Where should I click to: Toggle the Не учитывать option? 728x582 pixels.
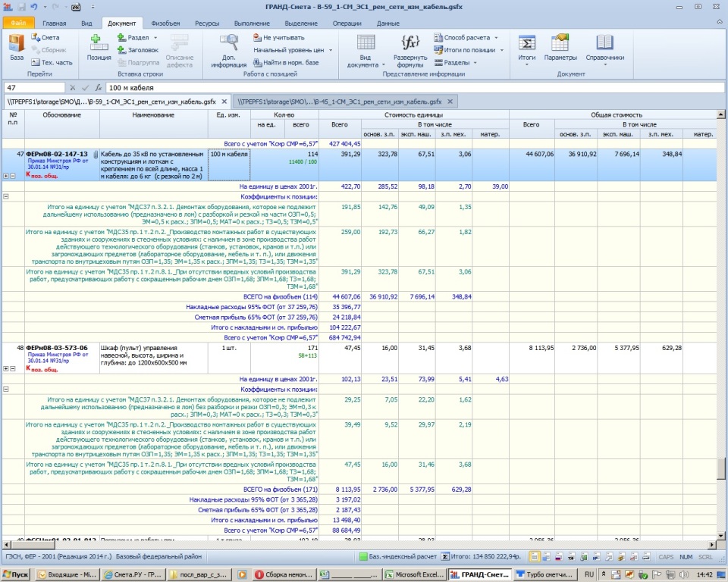278,37
